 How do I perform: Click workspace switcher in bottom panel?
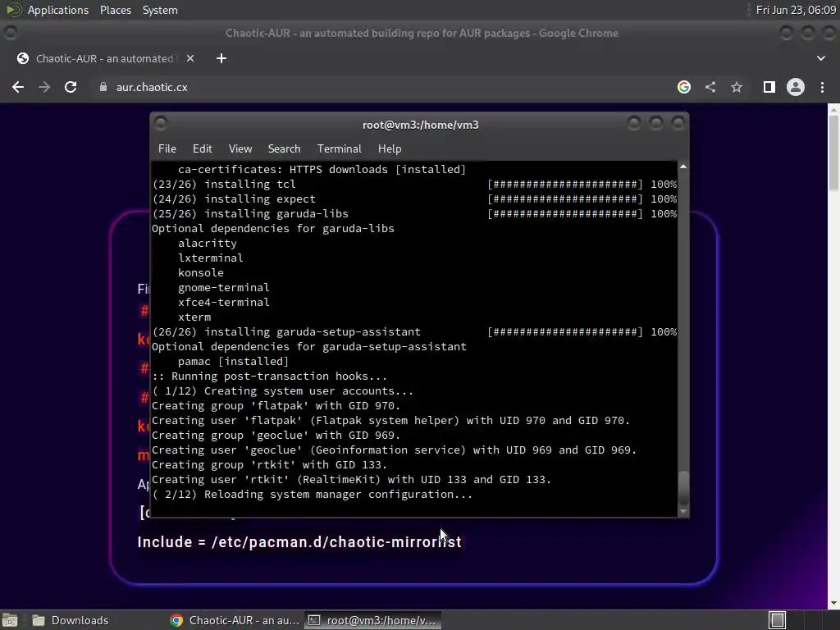pyautogui.click(x=778, y=620)
